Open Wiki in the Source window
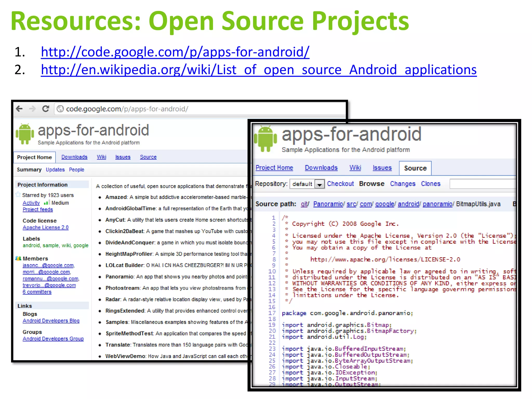 coord(355,168)
